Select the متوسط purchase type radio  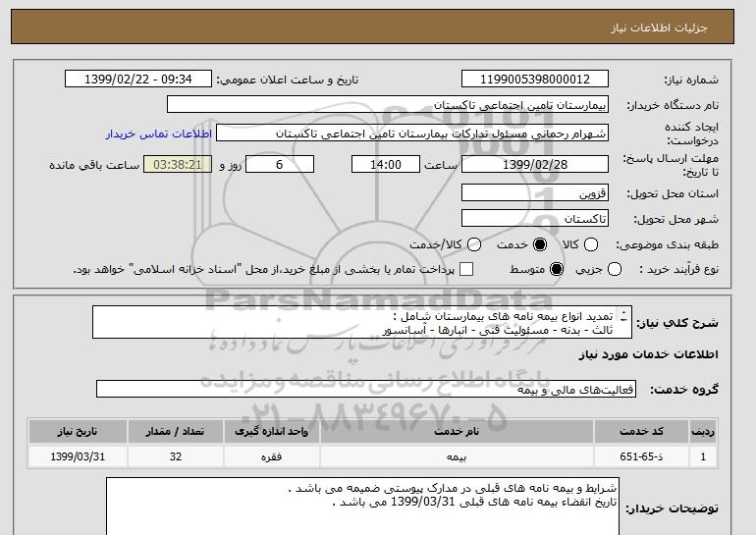tap(557, 269)
